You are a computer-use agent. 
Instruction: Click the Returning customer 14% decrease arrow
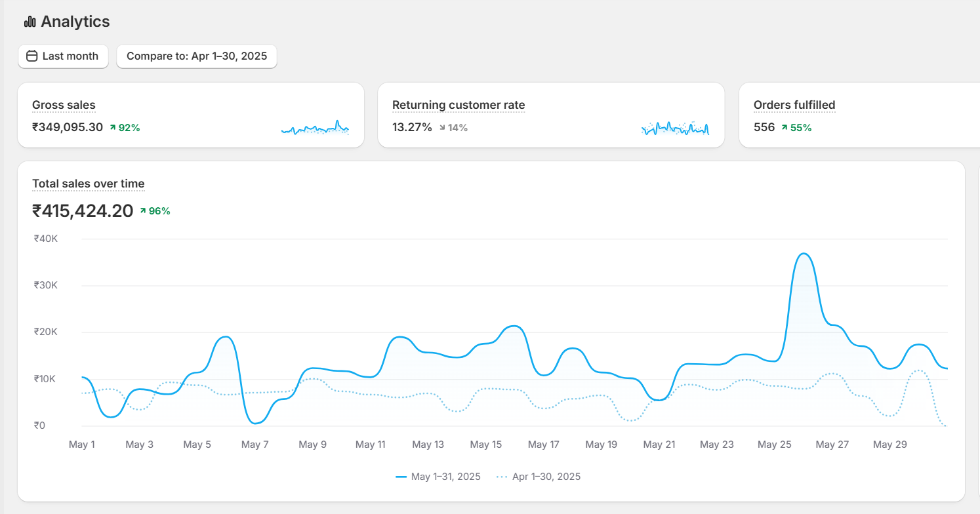tap(442, 128)
